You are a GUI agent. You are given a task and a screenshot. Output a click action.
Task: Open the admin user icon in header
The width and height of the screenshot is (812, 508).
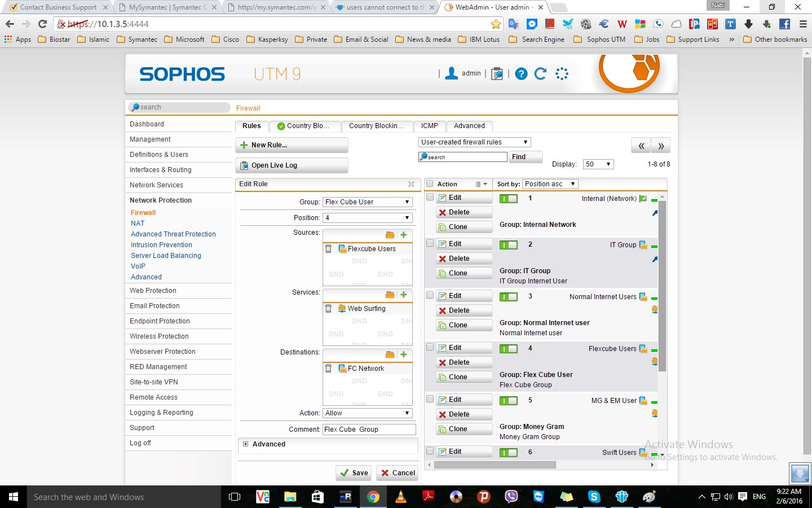[x=452, y=73]
